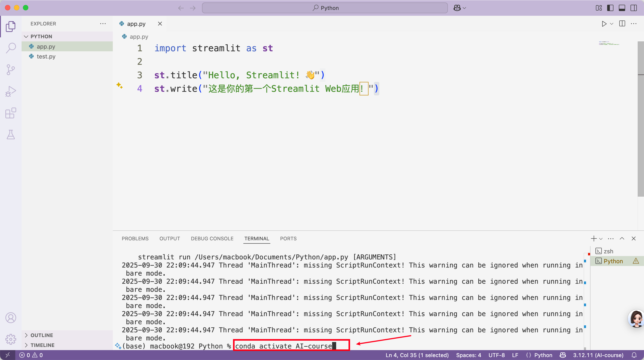
Task: Expand the TIMELINE section
Action: coord(42,345)
